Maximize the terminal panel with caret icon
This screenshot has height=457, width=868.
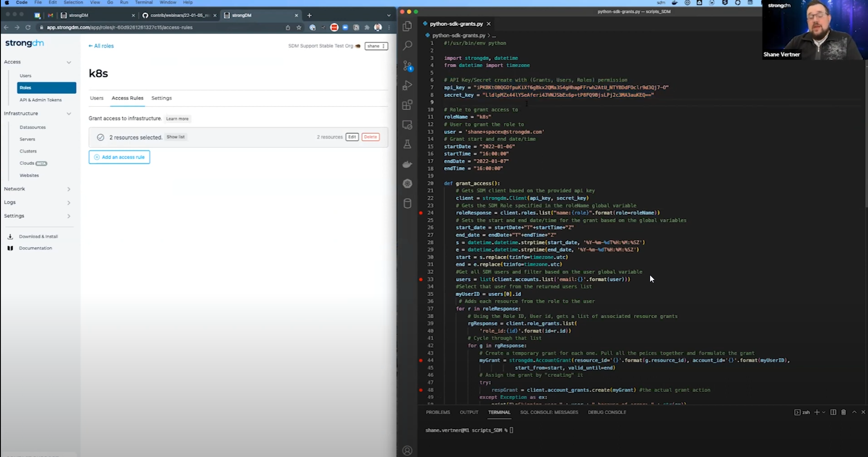coord(854,412)
